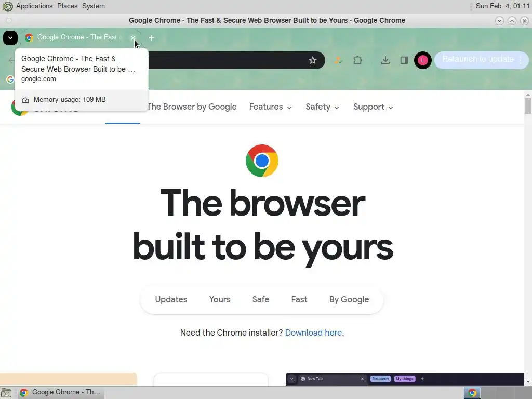Open the profile avatar L
The width and height of the screenshot is (532, 399).
coord(422,60)
